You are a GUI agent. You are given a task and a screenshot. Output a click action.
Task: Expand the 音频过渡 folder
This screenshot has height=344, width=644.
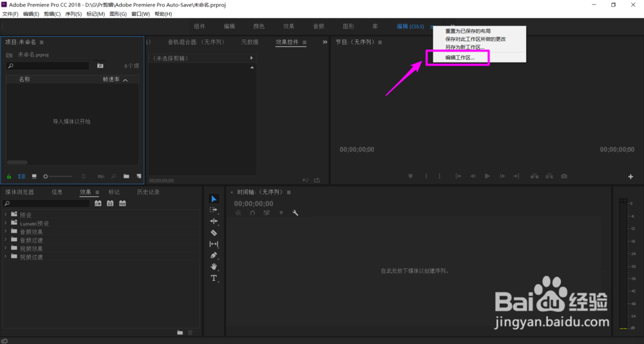(x=5, y=240)
